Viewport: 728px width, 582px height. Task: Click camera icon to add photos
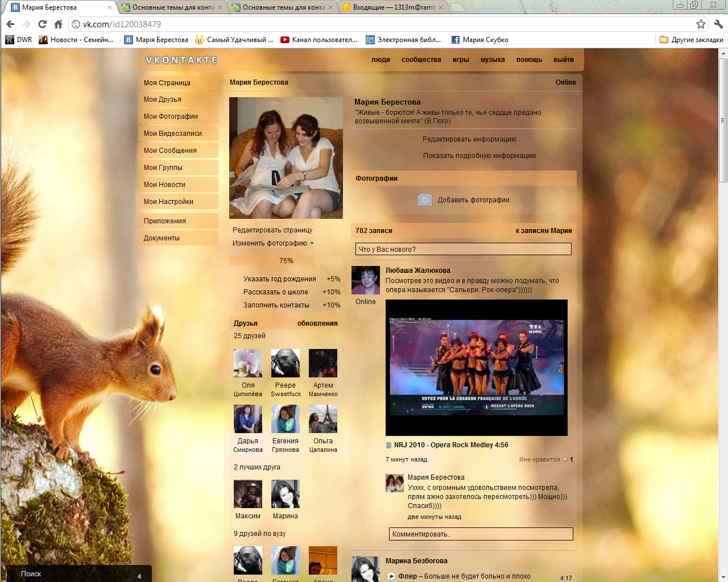point(425,199)
